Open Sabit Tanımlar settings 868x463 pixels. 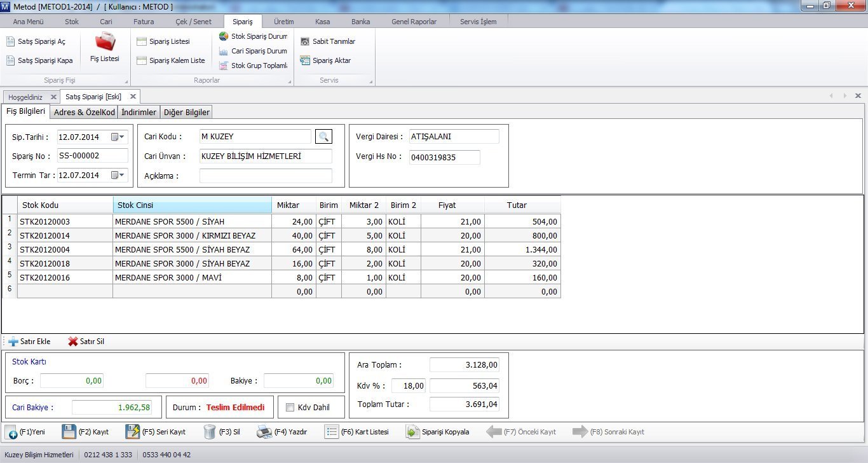(x=328, y=41)
